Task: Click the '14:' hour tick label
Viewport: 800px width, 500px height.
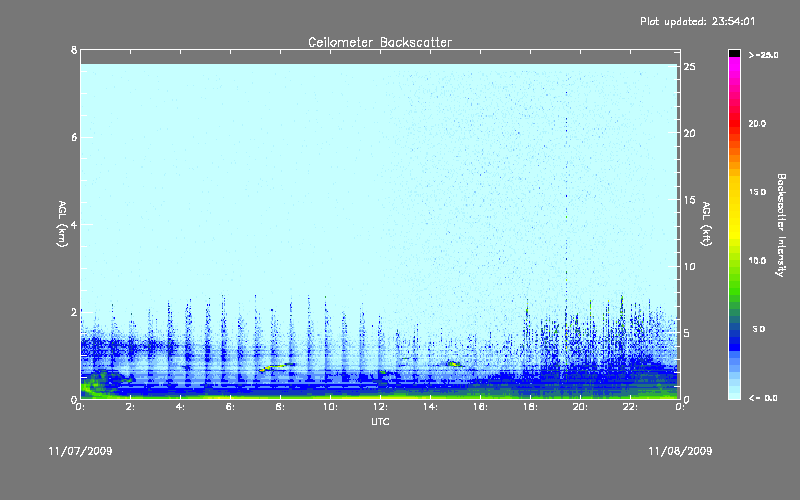Action: coord(431,407)
